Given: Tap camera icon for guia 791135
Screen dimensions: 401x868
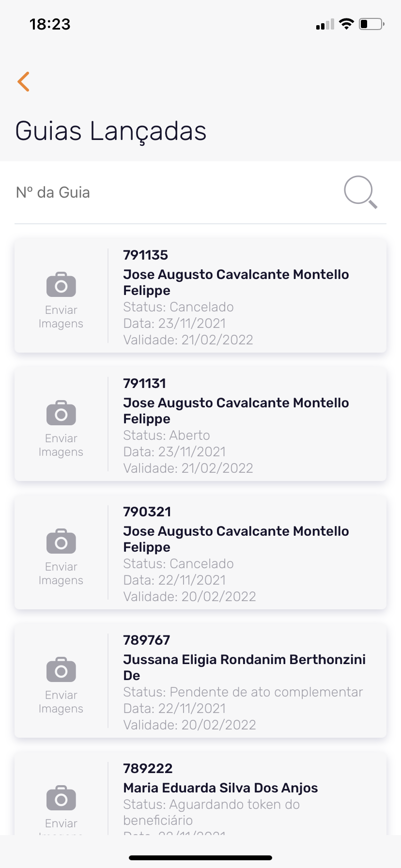Looking at the screenshot, I should tap(61, 285).
